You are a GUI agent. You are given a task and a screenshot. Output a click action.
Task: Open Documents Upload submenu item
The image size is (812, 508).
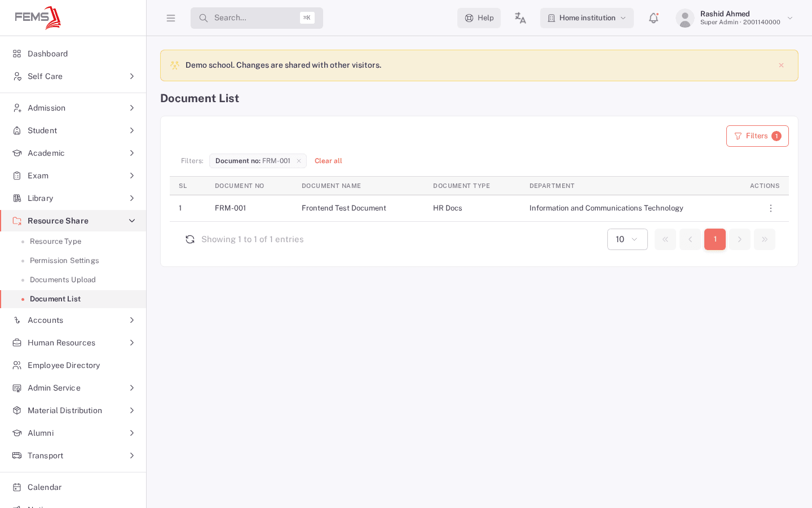coord(73,280)
